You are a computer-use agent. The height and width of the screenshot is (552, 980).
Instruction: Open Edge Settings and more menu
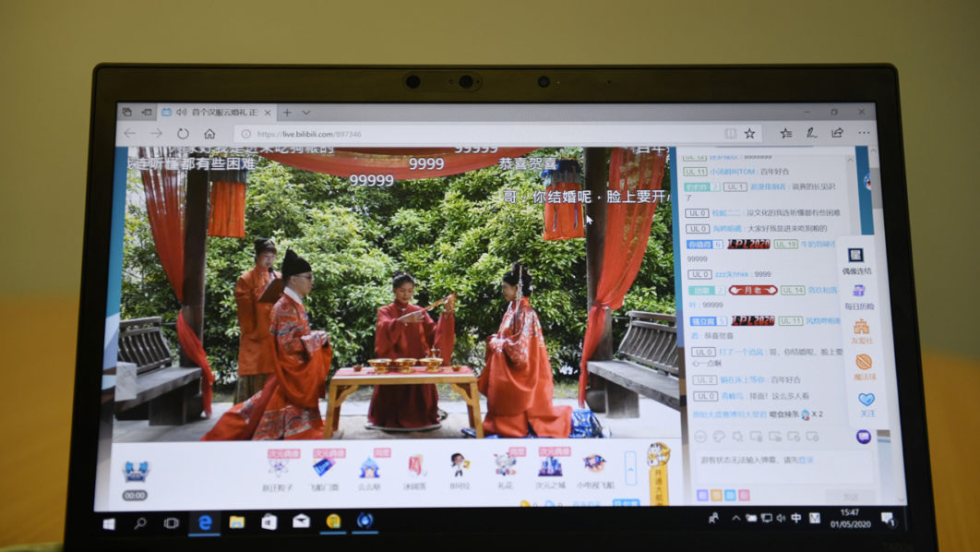click(864, 133)
